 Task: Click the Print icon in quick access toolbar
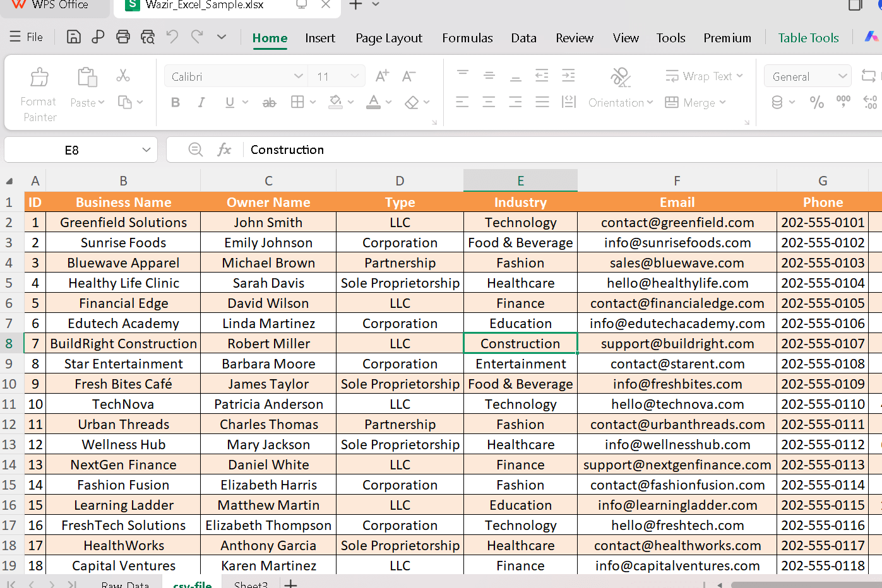(123, 37)
